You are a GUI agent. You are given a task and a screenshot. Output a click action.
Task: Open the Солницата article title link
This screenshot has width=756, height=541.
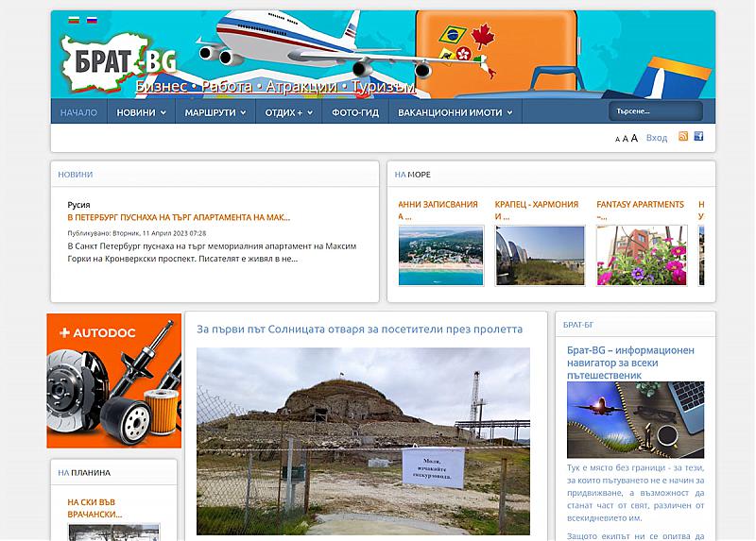359,330
